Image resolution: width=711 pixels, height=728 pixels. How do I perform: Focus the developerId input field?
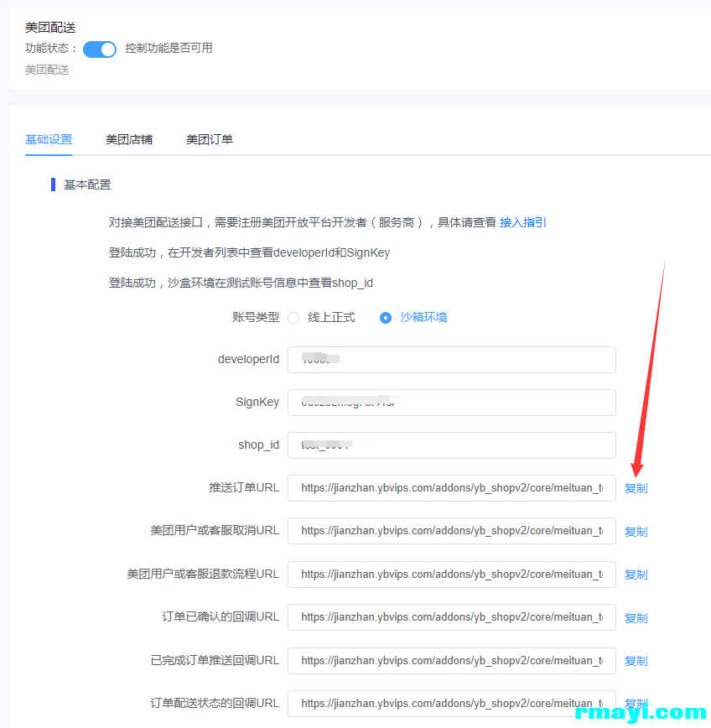click(452, 359)
